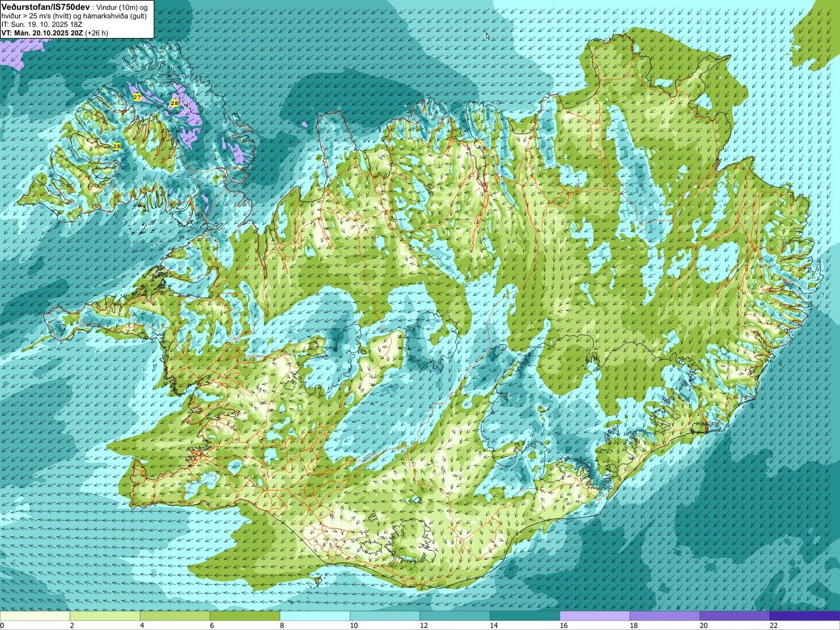Pick the medium green 4–6 m/s legend swatch
This screenshot has height=630, width=840.
point(175,616)
